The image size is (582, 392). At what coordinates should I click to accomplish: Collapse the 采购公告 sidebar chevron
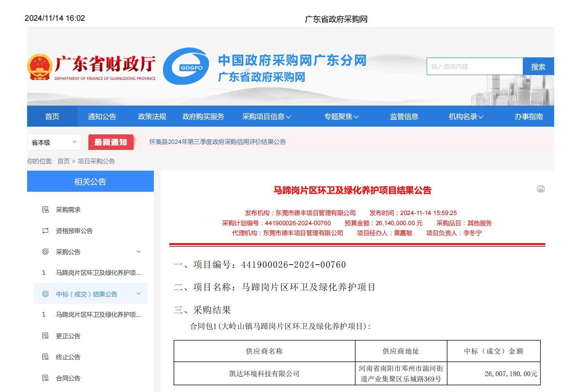pos(138,252)
